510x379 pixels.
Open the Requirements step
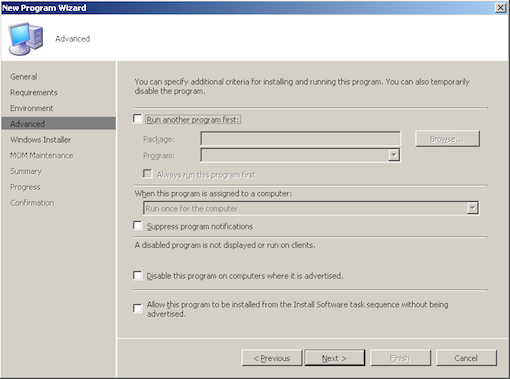point(34,92)
